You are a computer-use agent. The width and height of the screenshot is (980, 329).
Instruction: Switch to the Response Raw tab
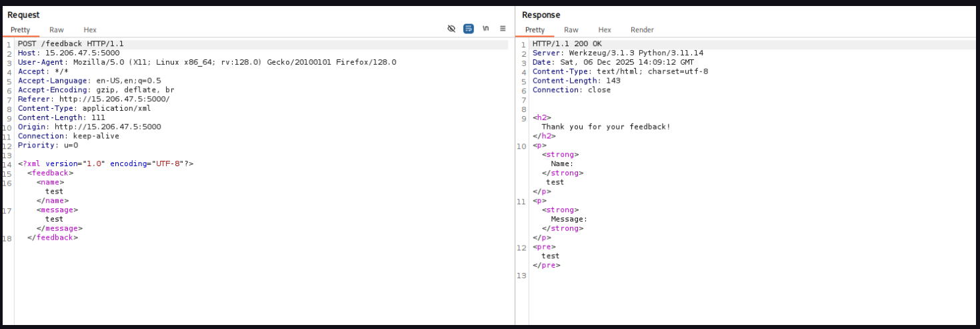[x=571, y=30]
